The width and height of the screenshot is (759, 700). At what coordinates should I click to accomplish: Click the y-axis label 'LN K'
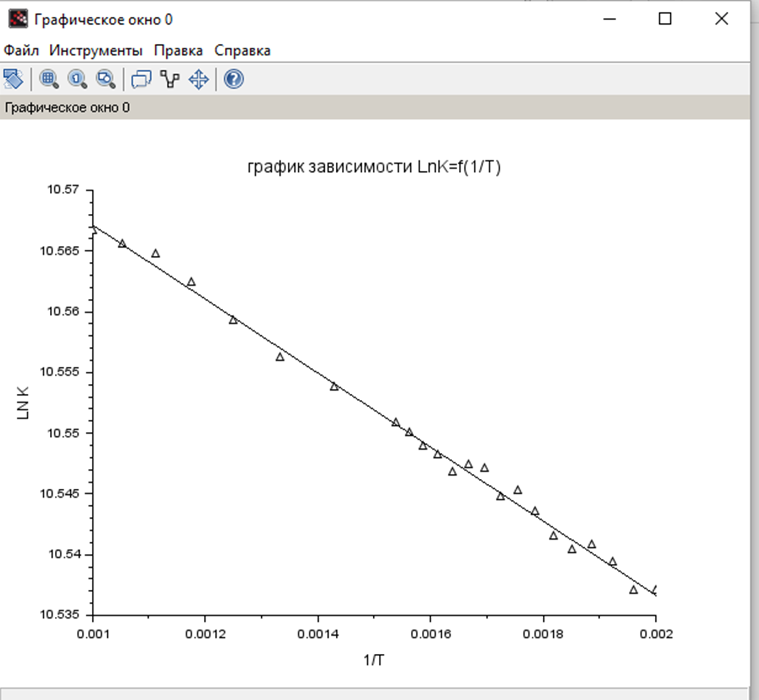click(x=23, y=403)
